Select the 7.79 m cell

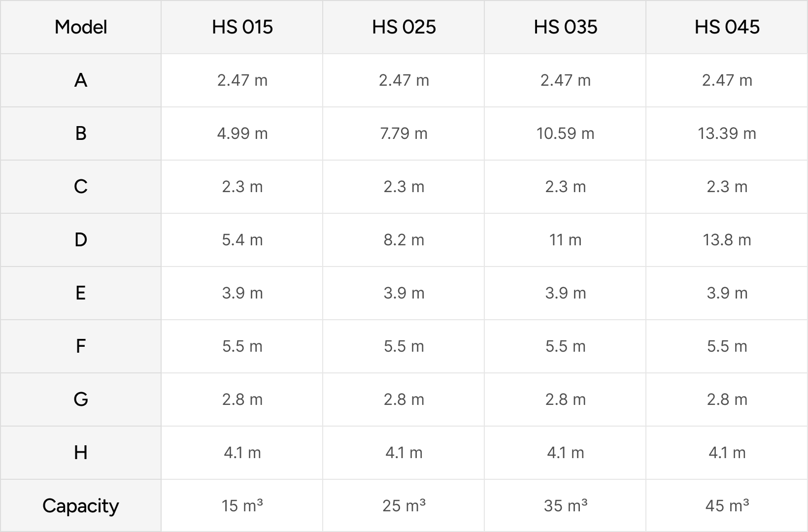point(404,133)
